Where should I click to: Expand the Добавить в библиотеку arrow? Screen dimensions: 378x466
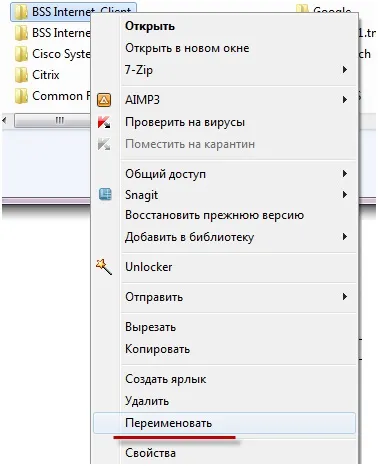click(345, 237)
